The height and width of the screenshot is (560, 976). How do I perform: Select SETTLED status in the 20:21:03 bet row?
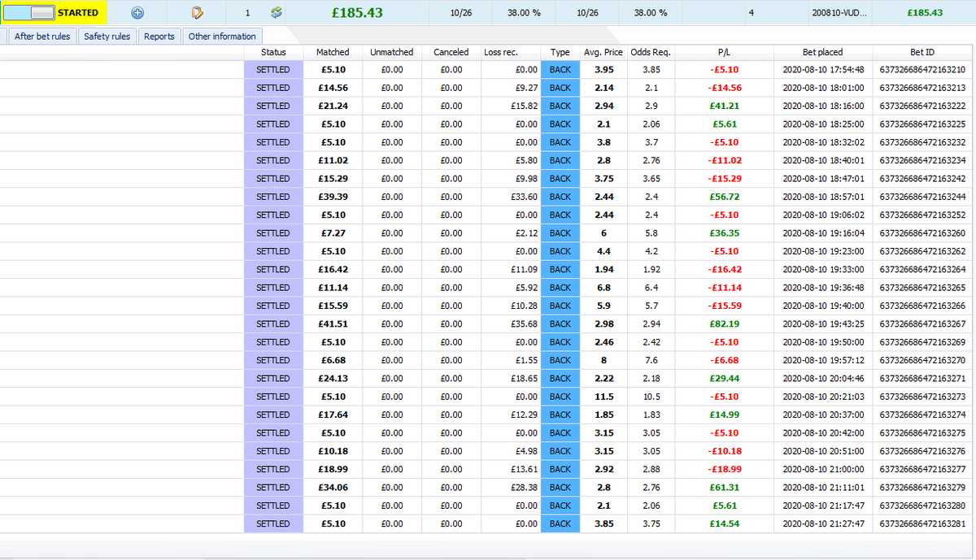273,397
